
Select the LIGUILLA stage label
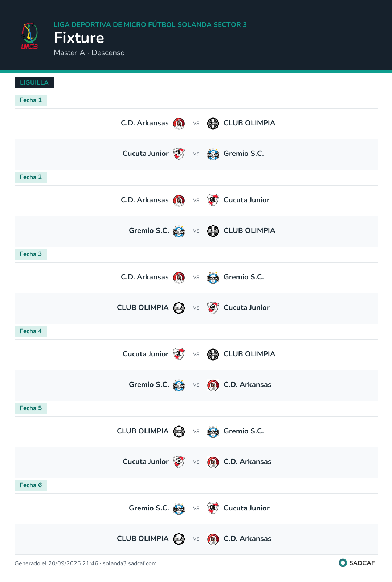point(34,82)
